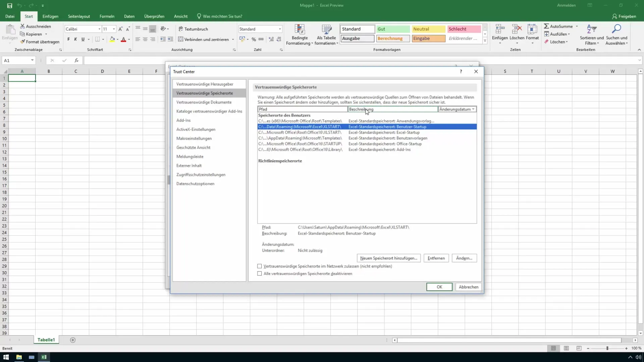
Task: Select Vertrauenswürdige Herausgeber category
Action: [209, 84]
